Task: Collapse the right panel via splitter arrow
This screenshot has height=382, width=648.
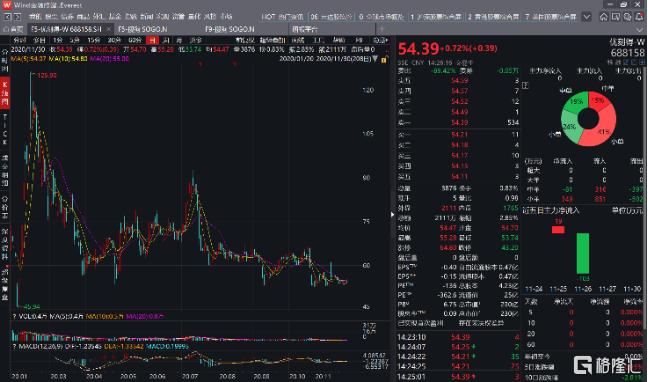Action: 393,214
